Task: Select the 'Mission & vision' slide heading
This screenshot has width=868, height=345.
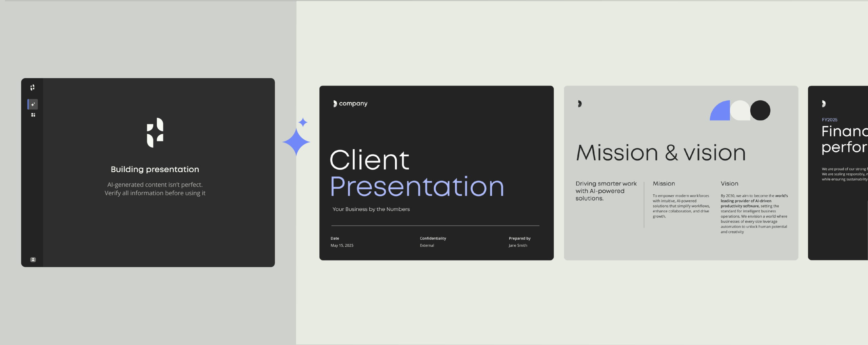Action: [661, 153]
